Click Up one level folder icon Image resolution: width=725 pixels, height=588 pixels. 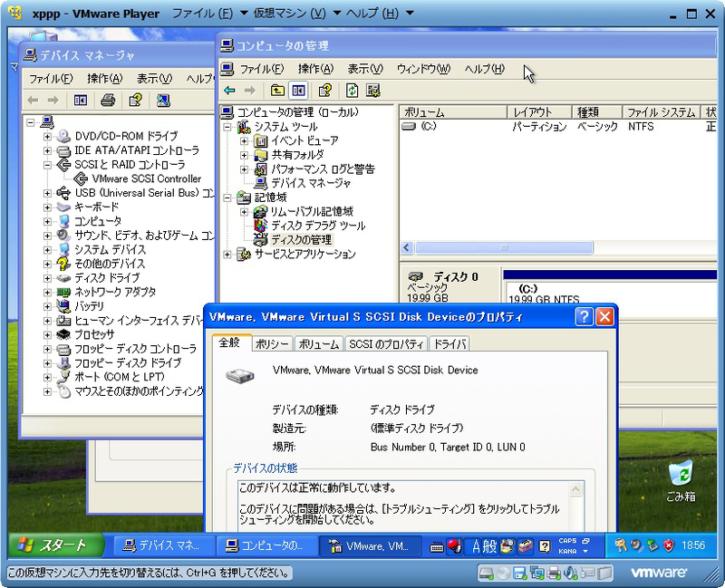(x=277, y=90)
